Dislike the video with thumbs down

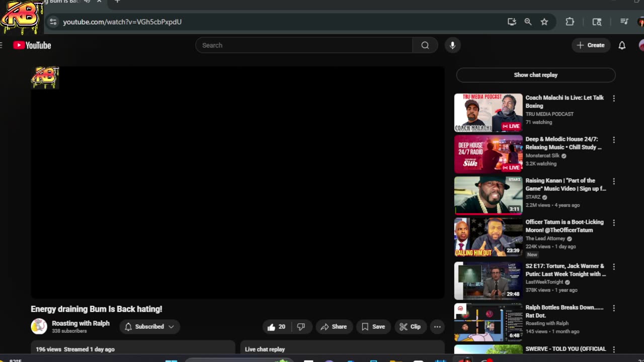pyautogui.click(x=301, y=327)
